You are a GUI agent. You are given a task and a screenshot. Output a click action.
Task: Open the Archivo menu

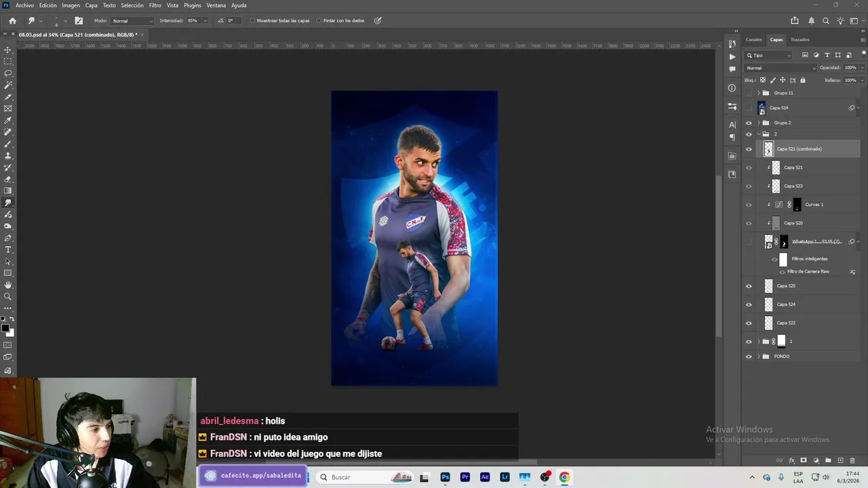point(24,5)
